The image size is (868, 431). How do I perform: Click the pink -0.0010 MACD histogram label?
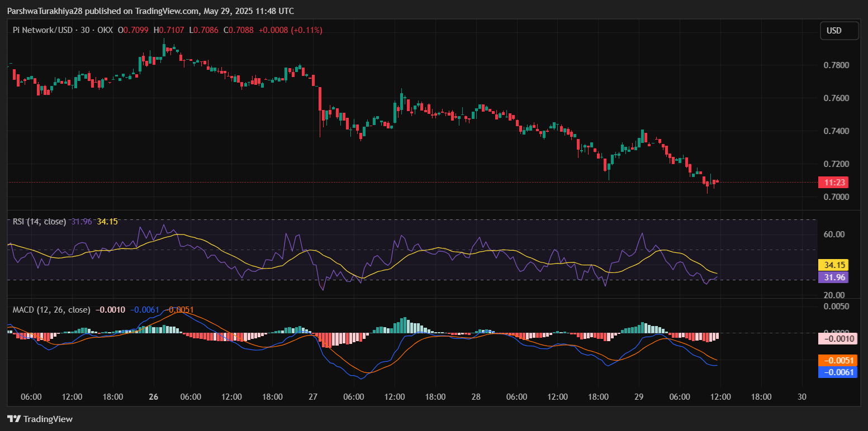pyautogui.click(x=837, y=338)
